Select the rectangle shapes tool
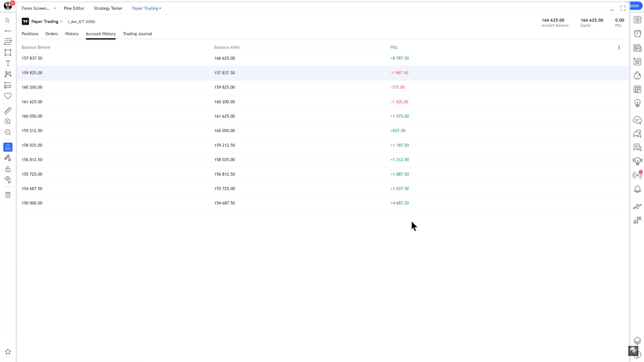This screenshot has width=644, height=362. 8,52
